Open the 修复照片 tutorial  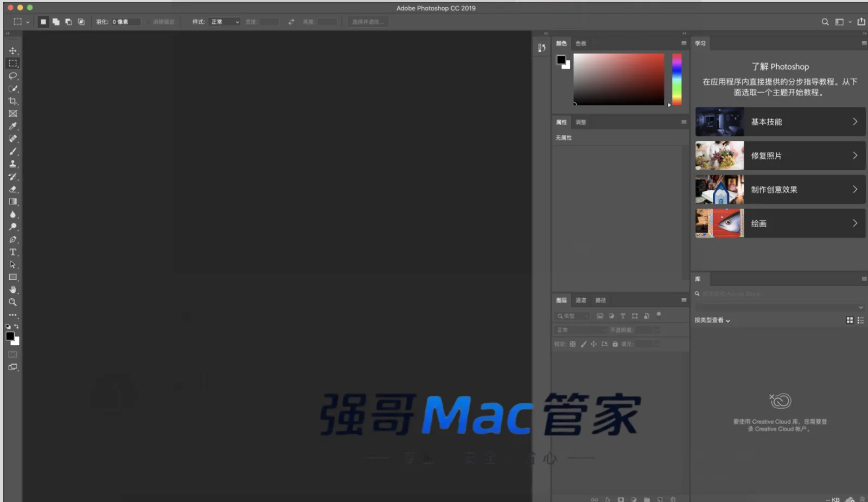(x=780, y=156)
